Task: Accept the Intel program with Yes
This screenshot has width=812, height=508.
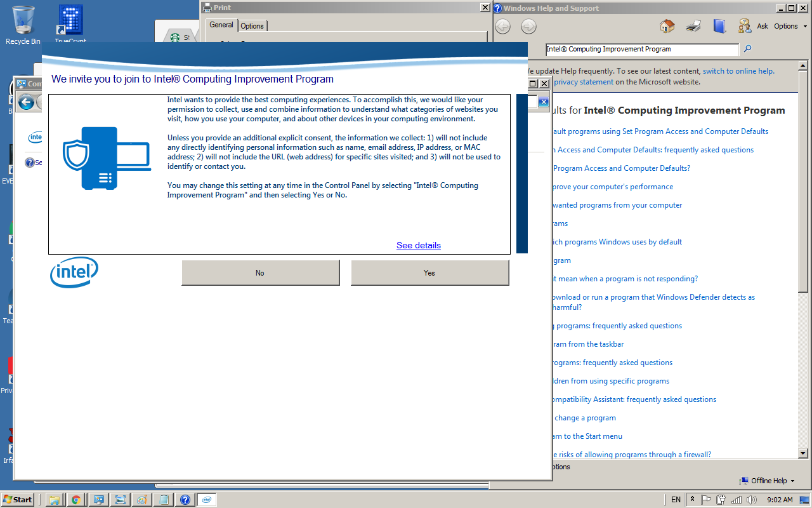Action: [430, 272]
